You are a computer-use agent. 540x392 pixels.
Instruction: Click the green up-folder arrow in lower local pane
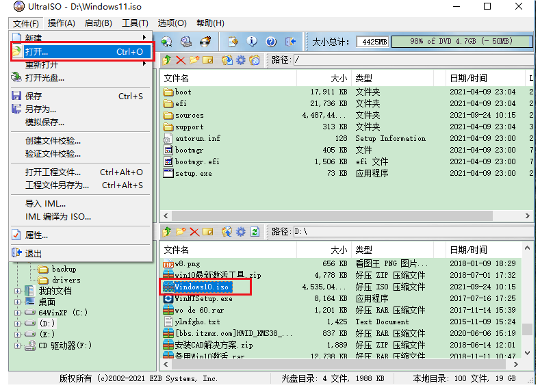click(x=167, y=232)
